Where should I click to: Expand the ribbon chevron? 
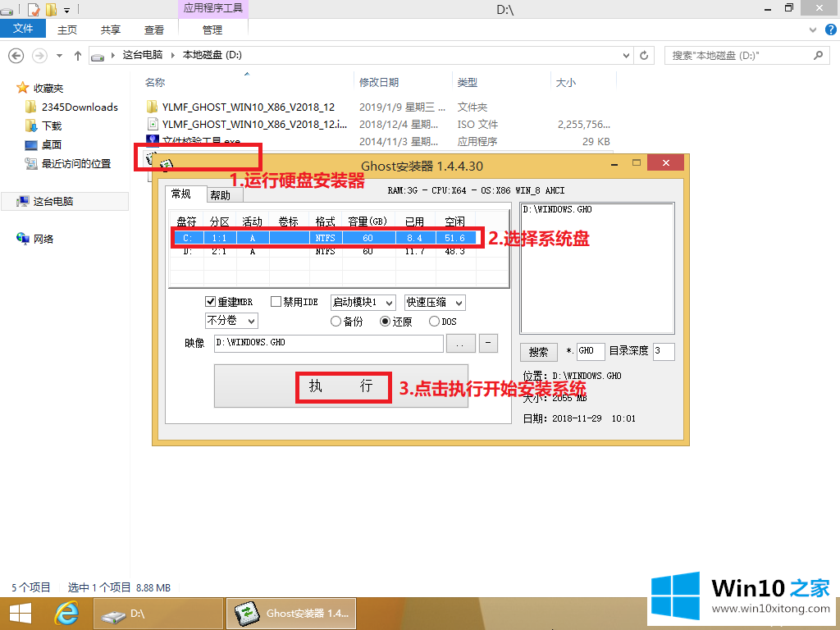tap(813, 30)
